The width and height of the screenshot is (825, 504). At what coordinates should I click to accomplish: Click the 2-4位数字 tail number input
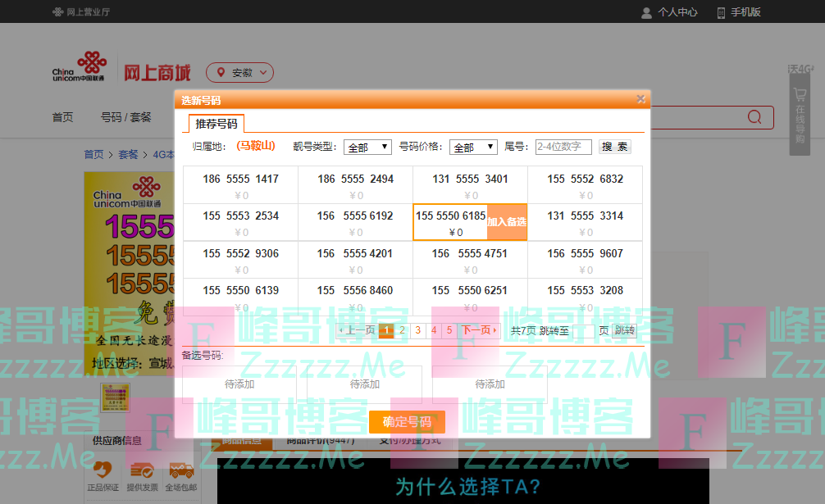(x=563, y=146)
